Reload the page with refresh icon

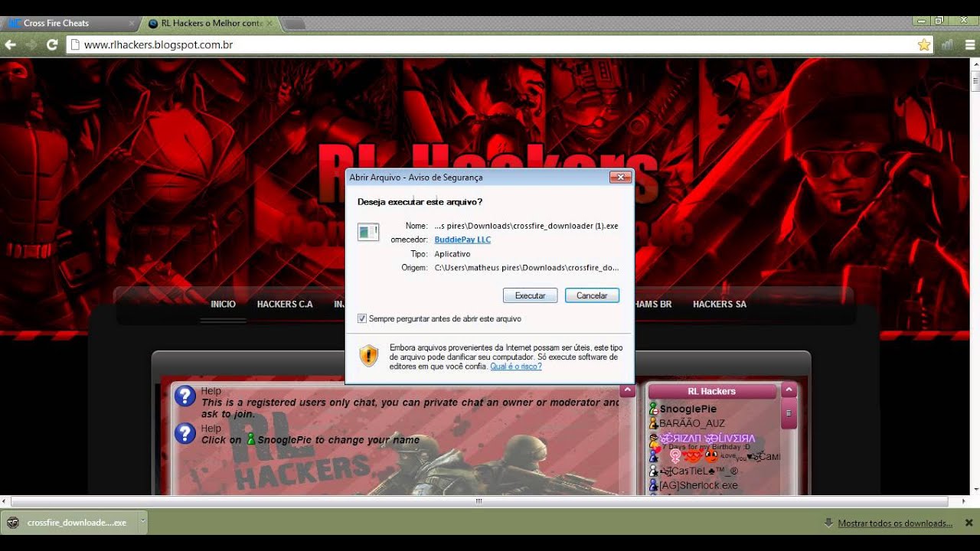click(x=52, y=45)
